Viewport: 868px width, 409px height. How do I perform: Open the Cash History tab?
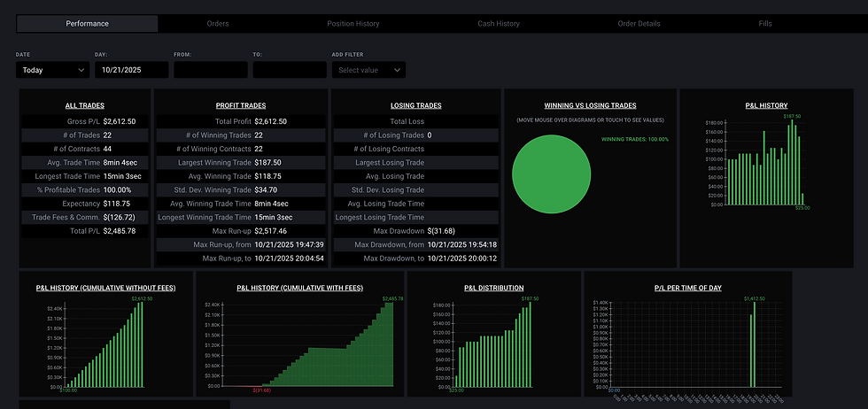(x=499, y=24)
